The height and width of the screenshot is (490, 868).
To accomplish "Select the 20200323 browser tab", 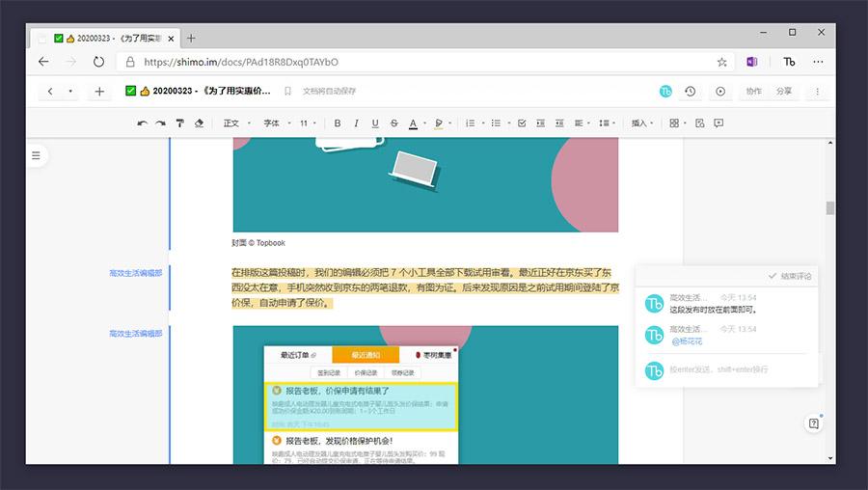I will click(x=104, y=39).
